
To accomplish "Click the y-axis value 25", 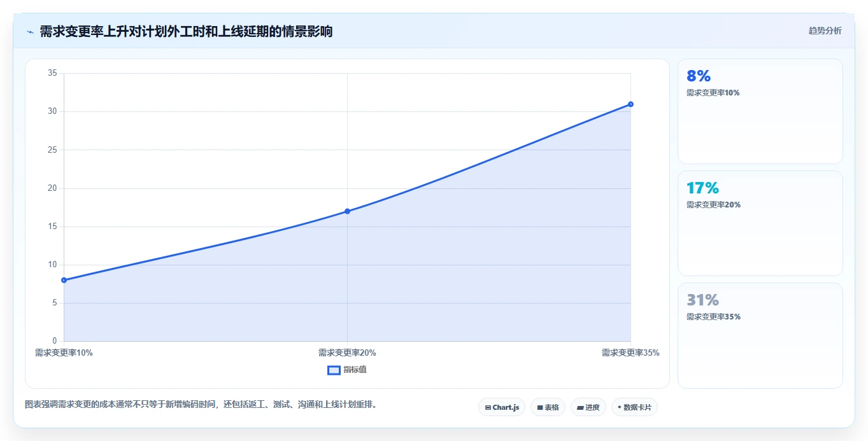I will coord(53,150).
